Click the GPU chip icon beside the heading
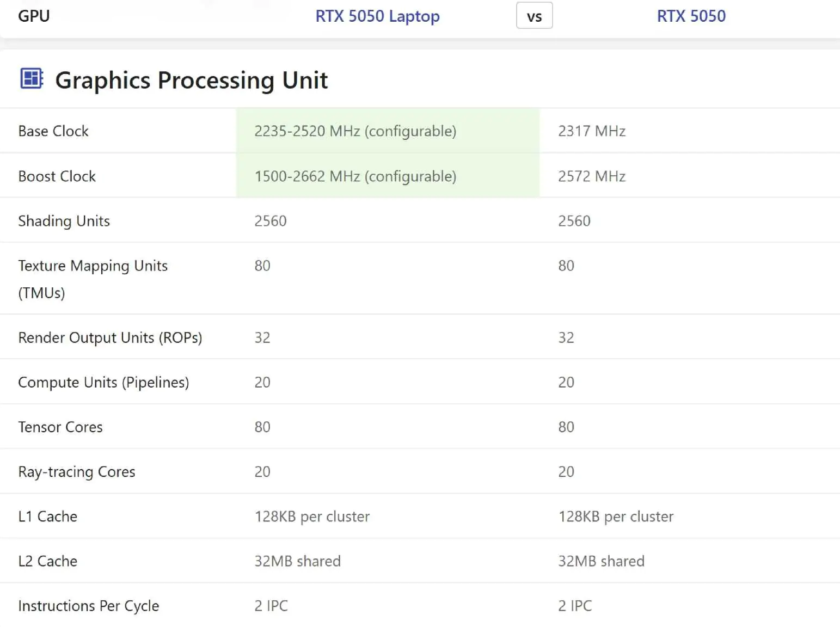Screen dimensions: 840x627 tap(32, 78)
